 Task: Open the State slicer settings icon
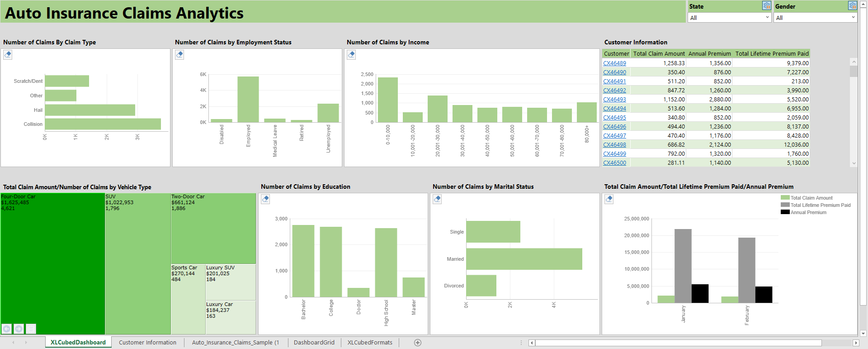(x=766, y=6)
